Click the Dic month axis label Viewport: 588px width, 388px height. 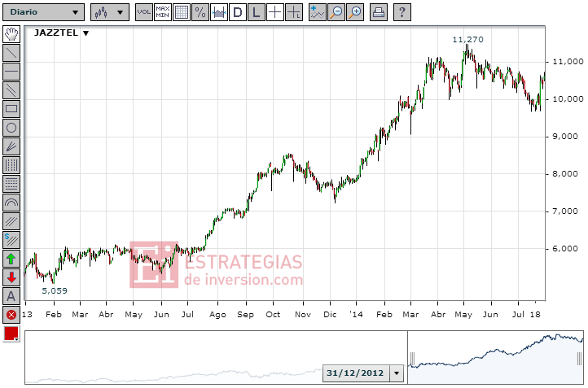tap(330, 315)
